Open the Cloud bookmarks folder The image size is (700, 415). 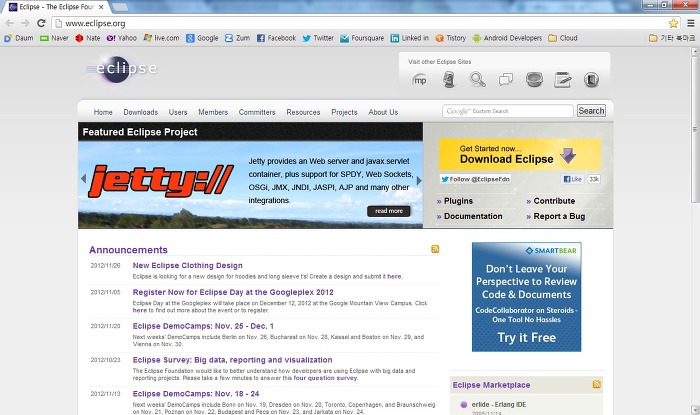[x=562, y=38]
